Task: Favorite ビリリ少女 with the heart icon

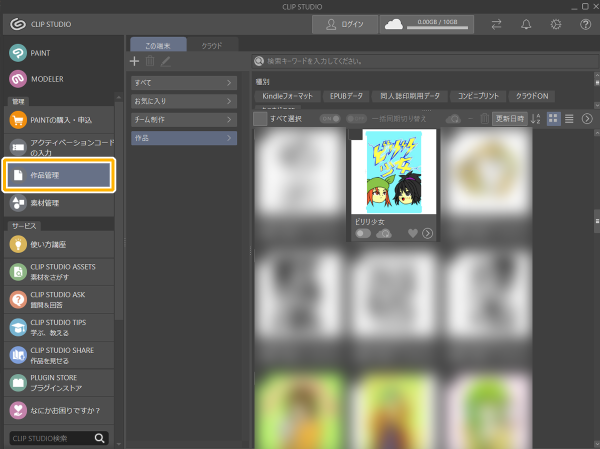Action: [412, 233]
